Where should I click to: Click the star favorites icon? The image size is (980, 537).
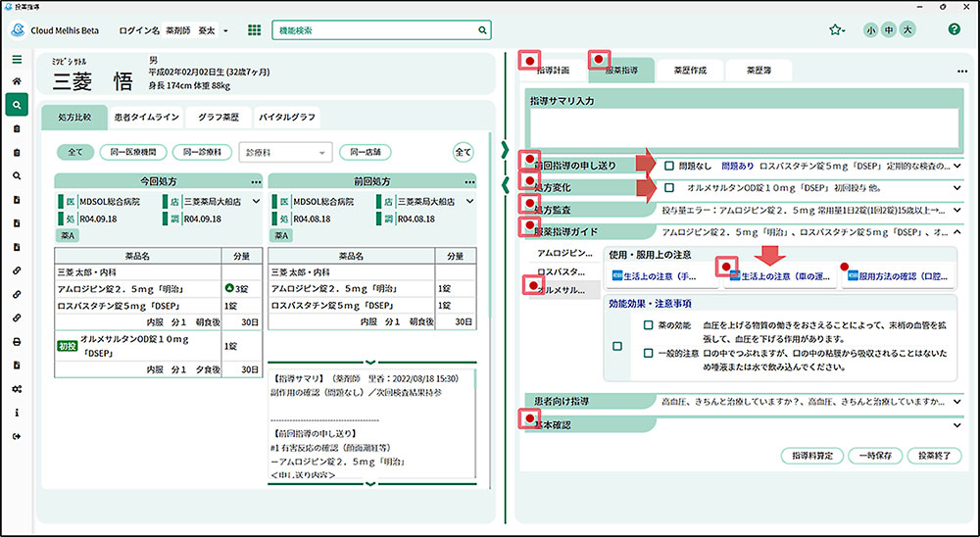(x=835, y=30)
